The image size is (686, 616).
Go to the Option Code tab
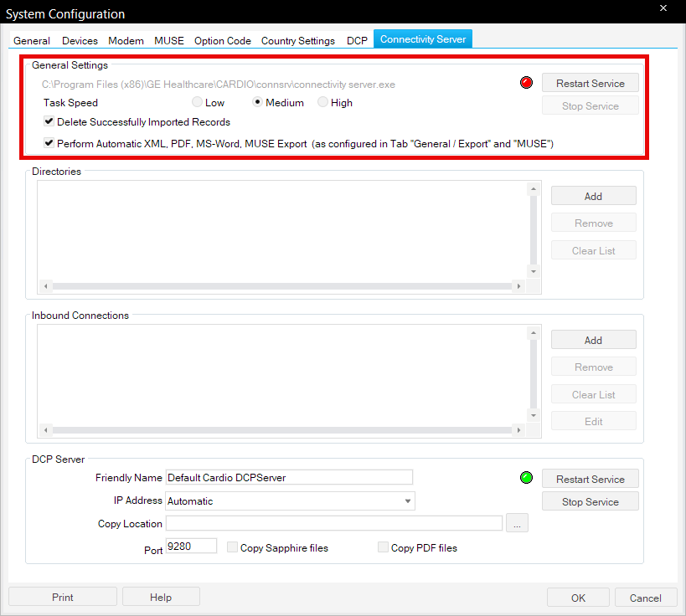[x=223, y=40]
